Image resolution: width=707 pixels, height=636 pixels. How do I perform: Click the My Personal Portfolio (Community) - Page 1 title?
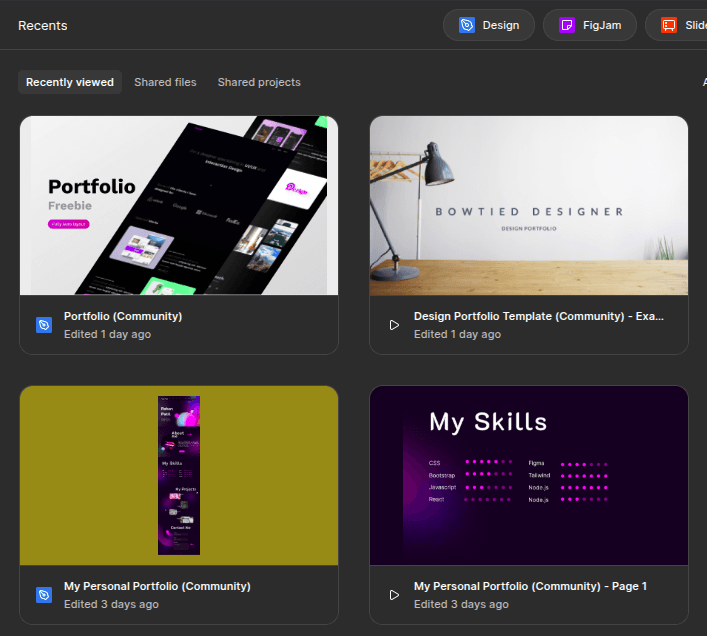click(530, 586)
